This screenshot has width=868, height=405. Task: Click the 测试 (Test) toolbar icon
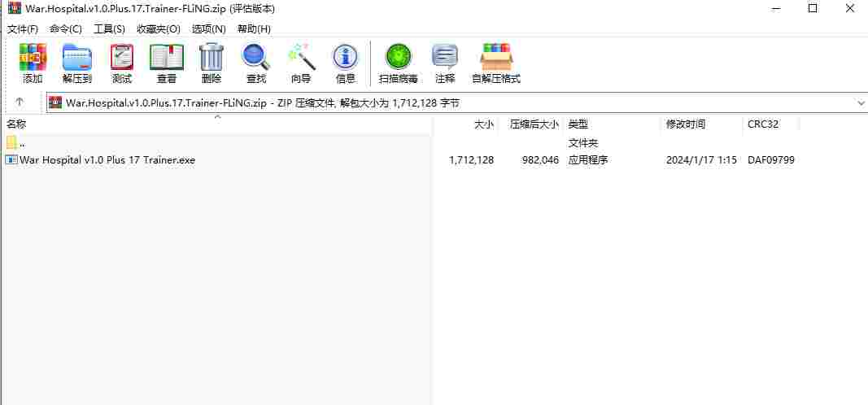tap(122, 58)
